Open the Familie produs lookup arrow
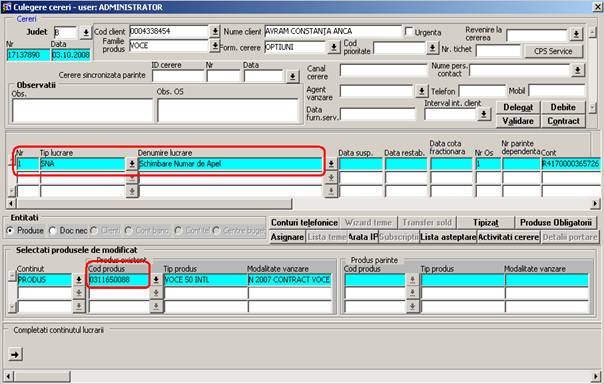The height and width of the screenshot is (384, 604). pos(215,46)
